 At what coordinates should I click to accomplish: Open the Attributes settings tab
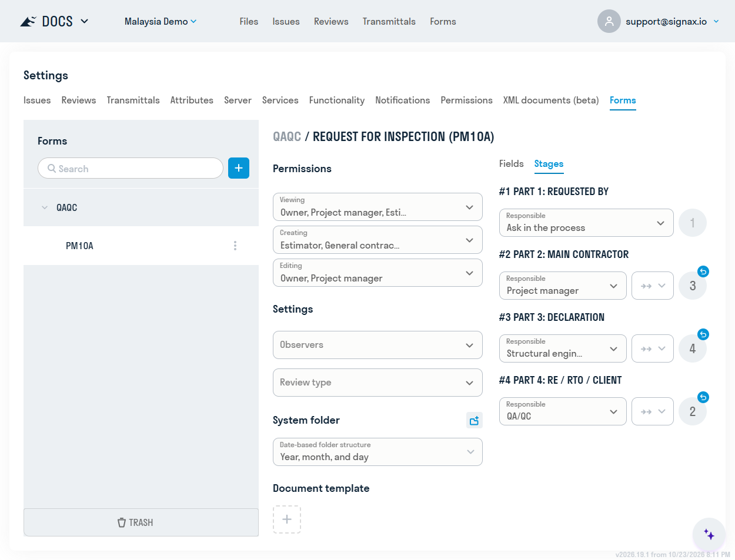[192, 100]
